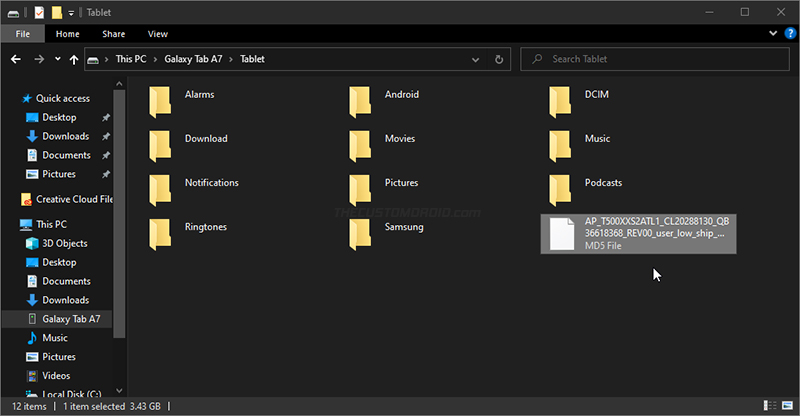The image size is (800, 416).
Task: Open the Share ribbon tab
Action: click(113, 34)
